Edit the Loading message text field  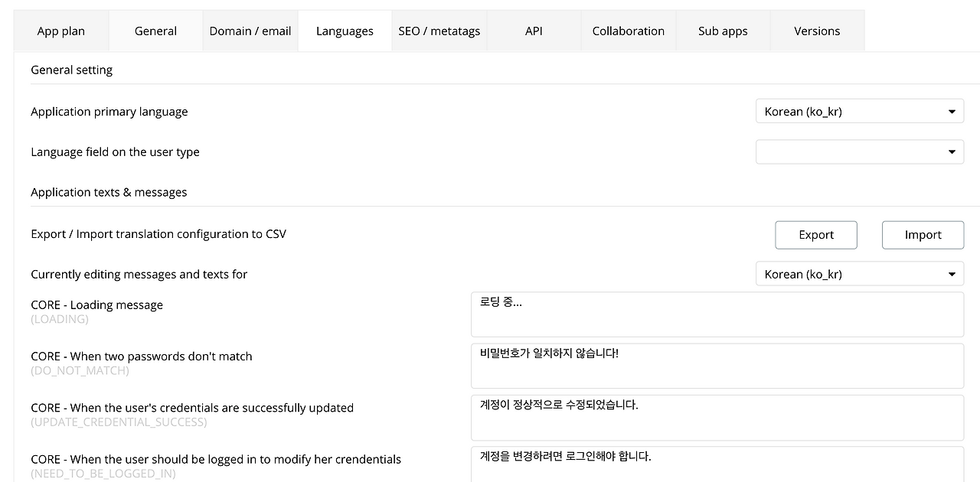[x=717, y=314]
